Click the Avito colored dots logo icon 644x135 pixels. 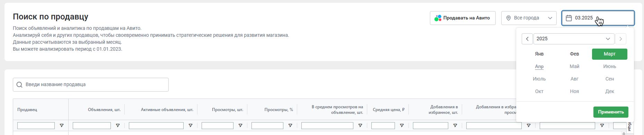pyautogui.click(x=438, y=18)
